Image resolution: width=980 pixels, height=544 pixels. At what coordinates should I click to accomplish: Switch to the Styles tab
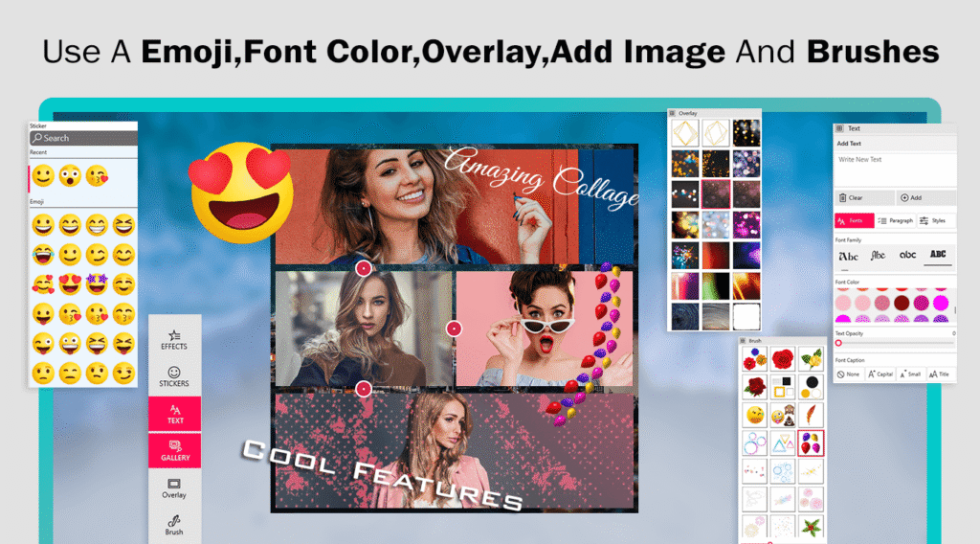tap(933, 220)
